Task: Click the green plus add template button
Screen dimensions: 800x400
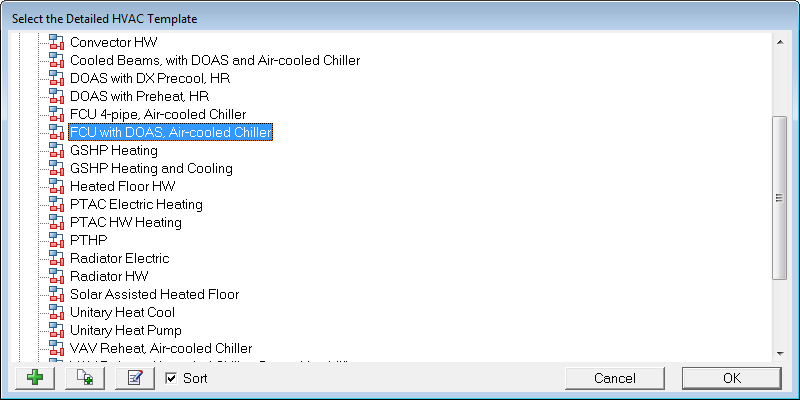Action: coord(36,378)
